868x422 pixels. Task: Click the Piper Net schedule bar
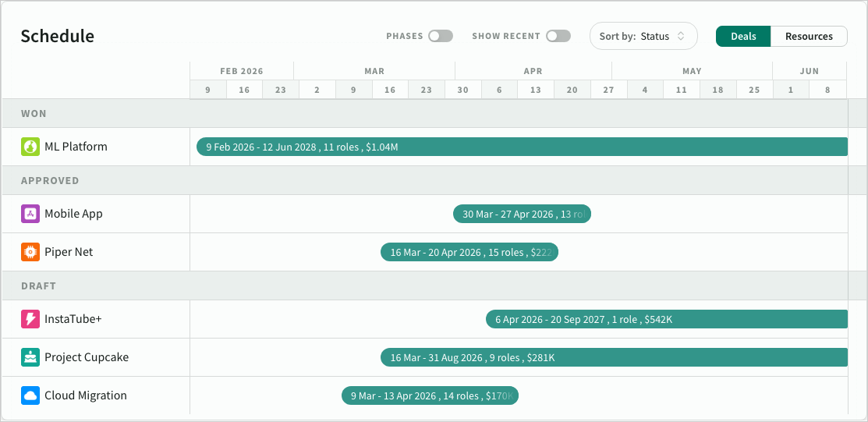(469, 252)
